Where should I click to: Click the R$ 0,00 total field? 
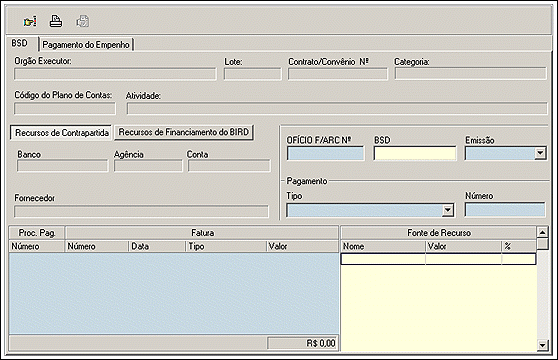coord(302,343)
